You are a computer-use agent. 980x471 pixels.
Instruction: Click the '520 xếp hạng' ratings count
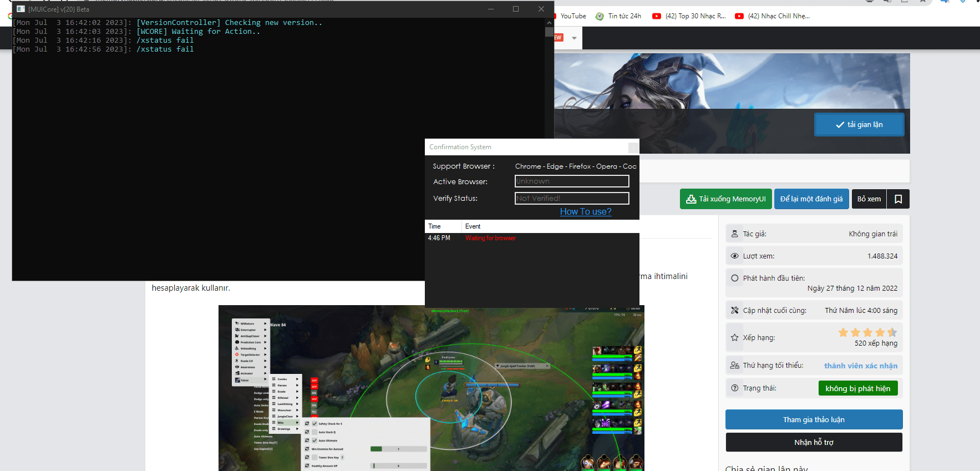[876, 343]
